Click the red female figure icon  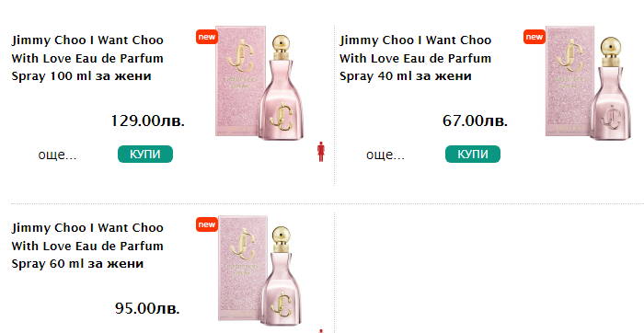click(321, 152)
